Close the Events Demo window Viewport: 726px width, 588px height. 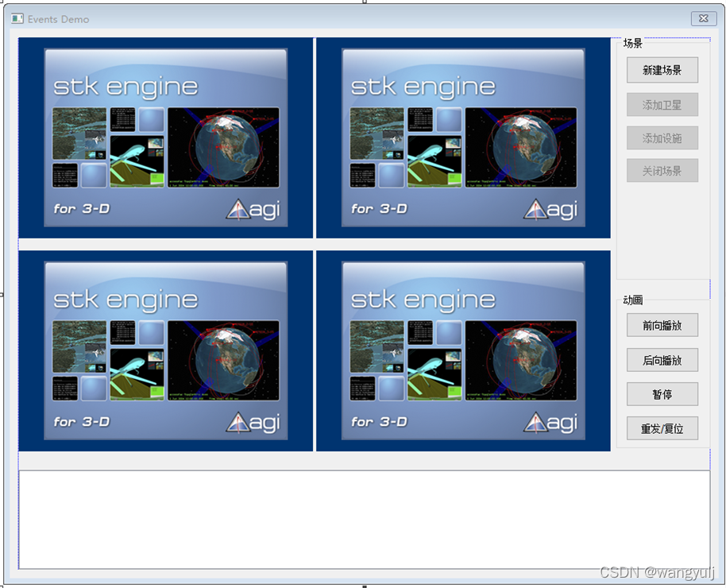point(703,18)
